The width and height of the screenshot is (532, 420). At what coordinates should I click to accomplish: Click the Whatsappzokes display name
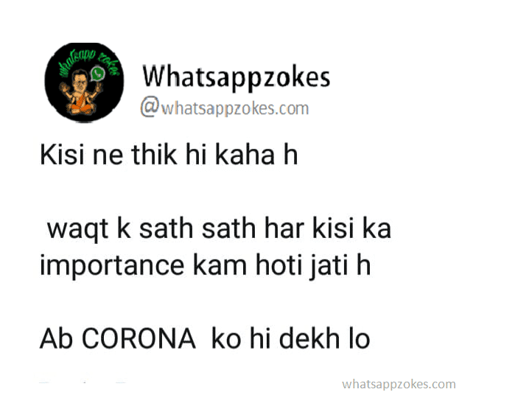236,78
